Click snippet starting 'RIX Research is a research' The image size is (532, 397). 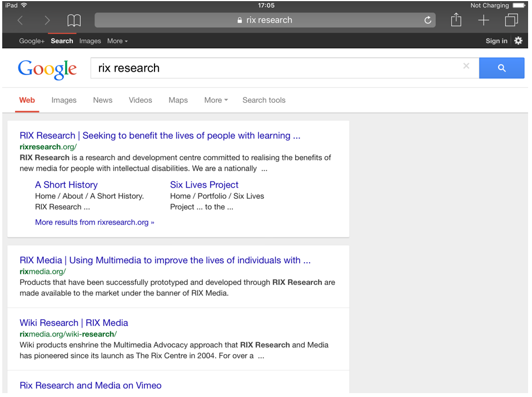click(x=175, y=163)
